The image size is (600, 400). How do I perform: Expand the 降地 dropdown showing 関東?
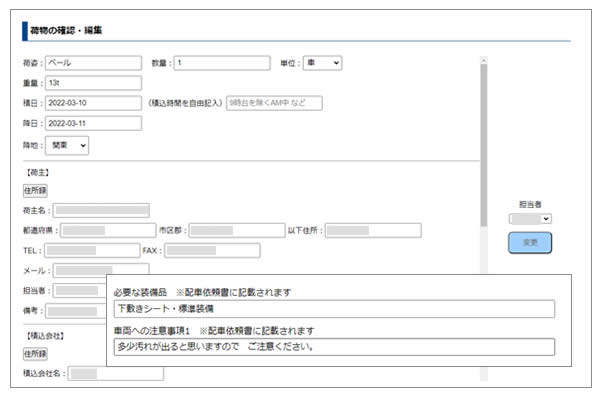click(68, 145)
